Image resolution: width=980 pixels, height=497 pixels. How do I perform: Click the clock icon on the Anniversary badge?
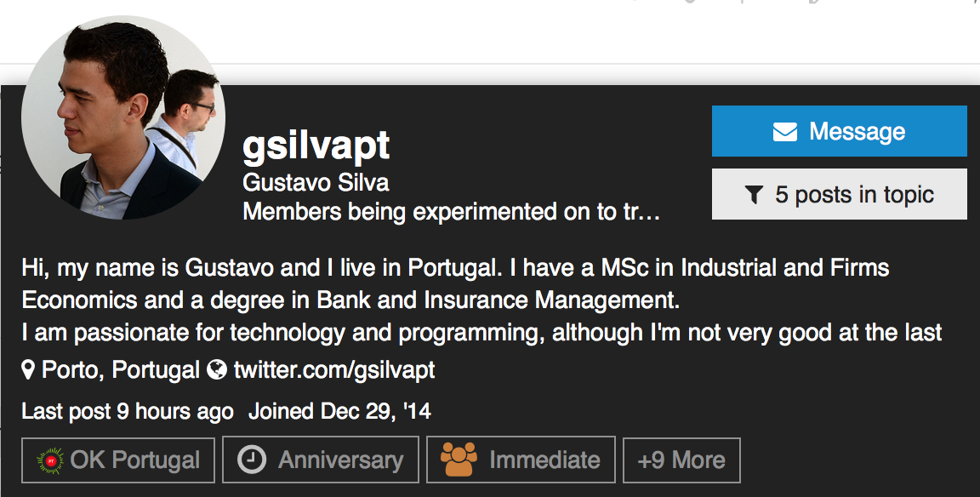(x=251, y=460)
